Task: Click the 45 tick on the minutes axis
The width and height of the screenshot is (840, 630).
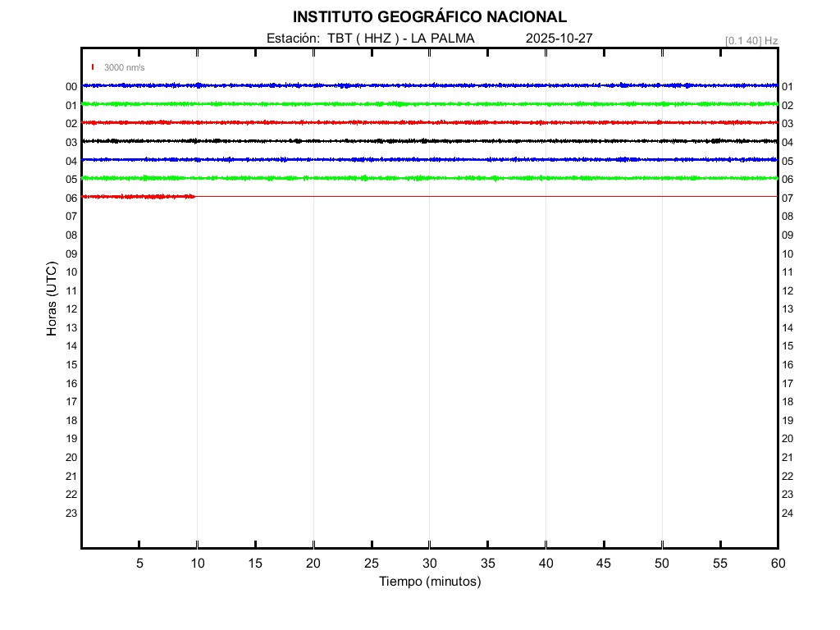Action: coord(604,563)
